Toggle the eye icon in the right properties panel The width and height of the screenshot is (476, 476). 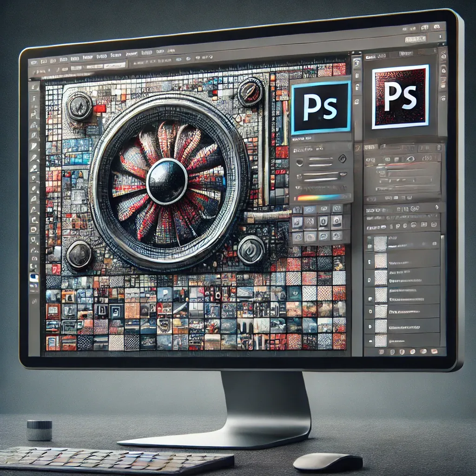pos(410,159)
